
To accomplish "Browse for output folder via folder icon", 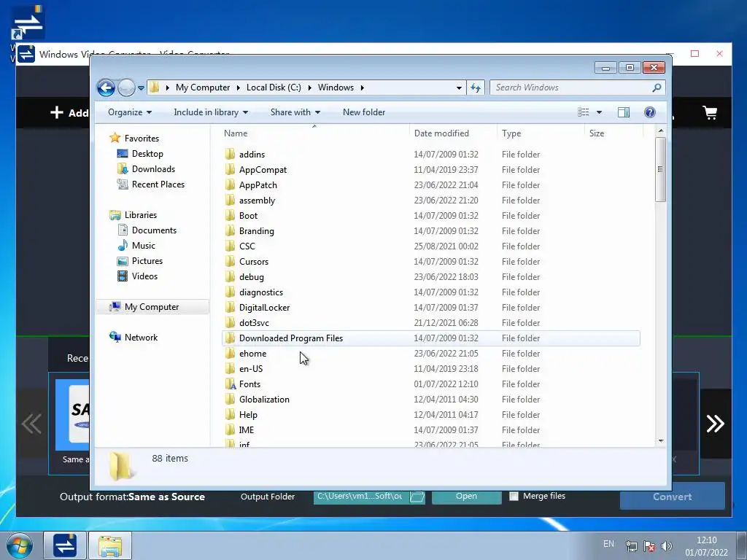I will coord(417,497).
